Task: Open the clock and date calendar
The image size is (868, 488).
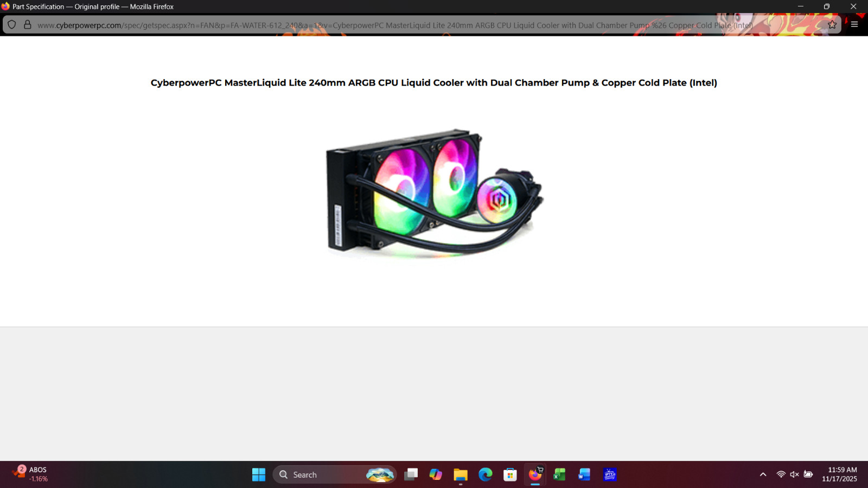Action: click(839, 474)
